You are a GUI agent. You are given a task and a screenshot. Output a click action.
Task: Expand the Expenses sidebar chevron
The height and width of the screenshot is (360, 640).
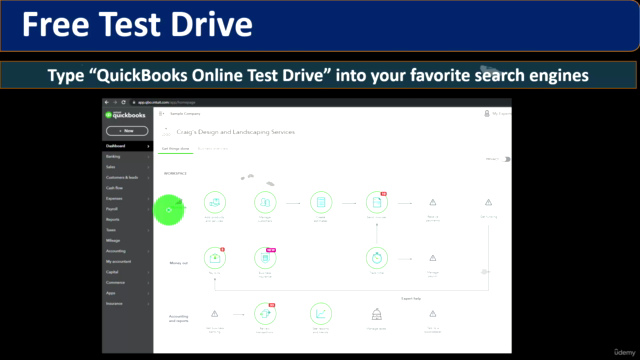(x=148, y=199)
